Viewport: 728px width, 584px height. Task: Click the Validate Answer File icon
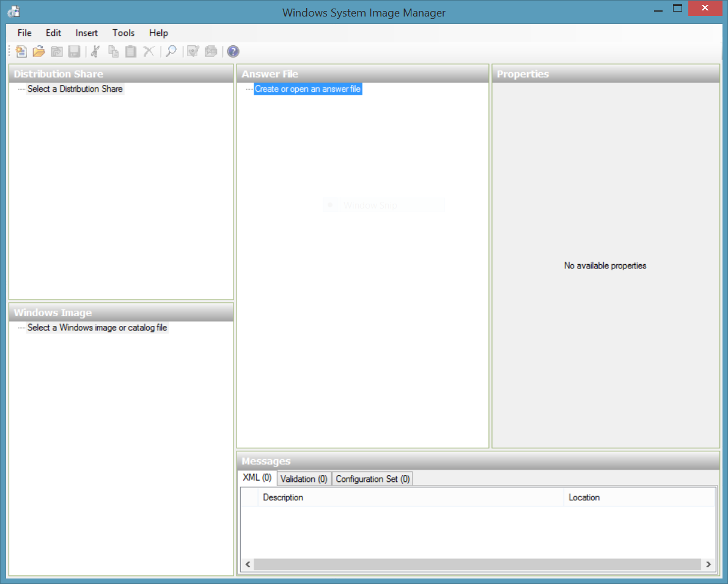tap(193, 51)
